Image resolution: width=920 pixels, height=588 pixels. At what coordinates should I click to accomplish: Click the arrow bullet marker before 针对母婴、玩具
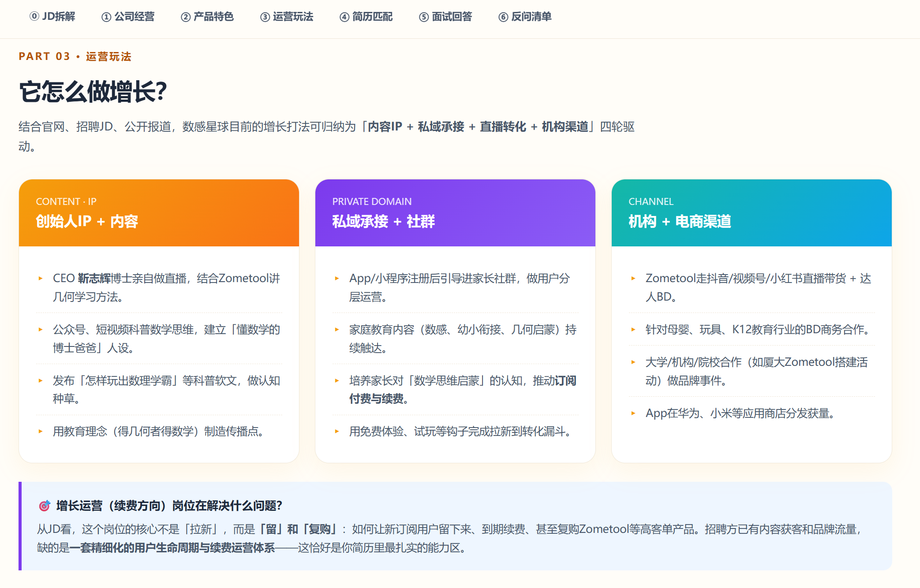(x=633, y=329)
